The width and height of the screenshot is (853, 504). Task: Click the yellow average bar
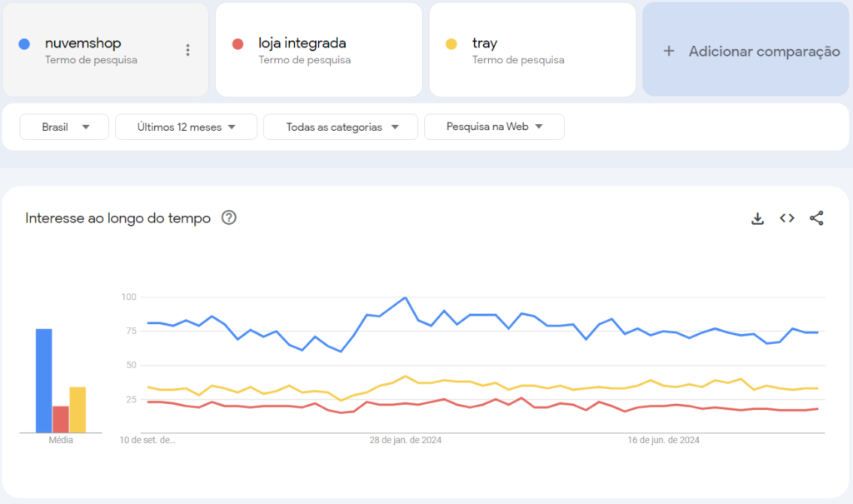77,410
